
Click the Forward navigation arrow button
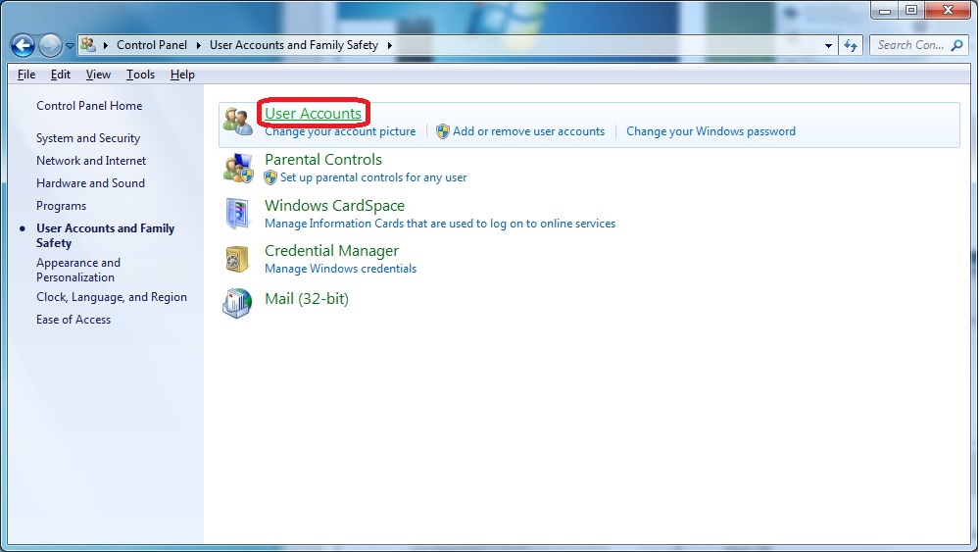pos(50,45)
